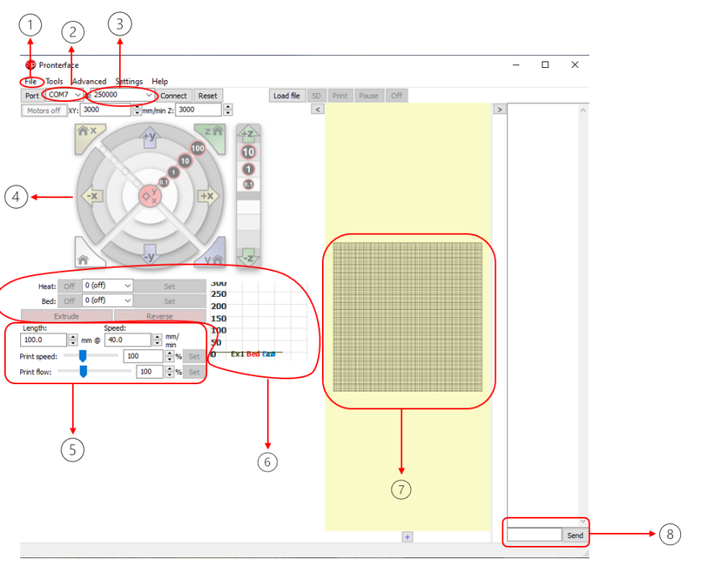Click the +Y jog arrow

point(149,137)
